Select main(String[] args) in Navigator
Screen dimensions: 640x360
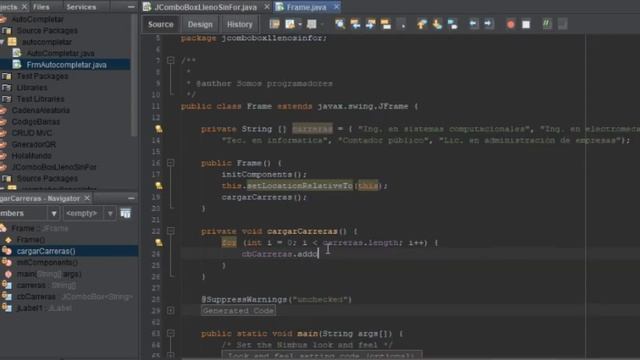coord(49,274)
